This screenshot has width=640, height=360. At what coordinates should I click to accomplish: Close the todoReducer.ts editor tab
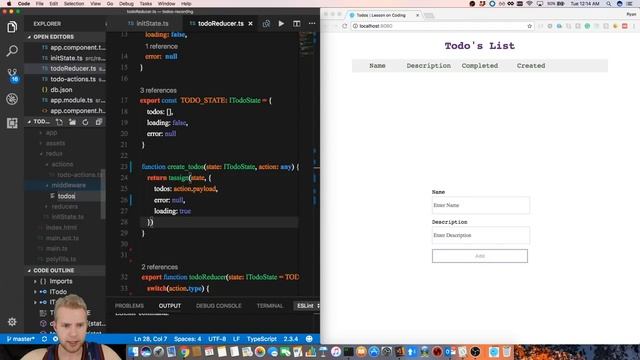tap(251, 24)
